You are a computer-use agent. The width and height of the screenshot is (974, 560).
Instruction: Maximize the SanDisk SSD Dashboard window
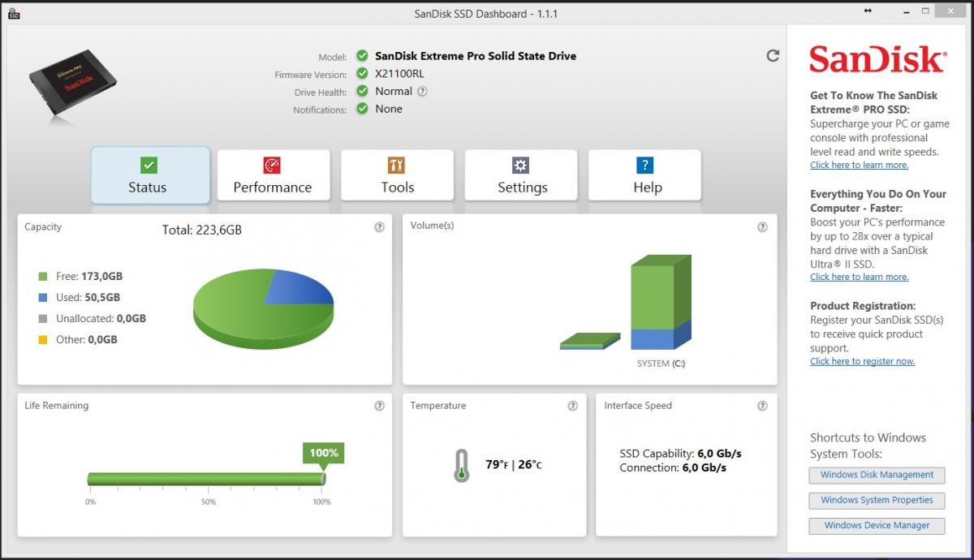point(925,11)
